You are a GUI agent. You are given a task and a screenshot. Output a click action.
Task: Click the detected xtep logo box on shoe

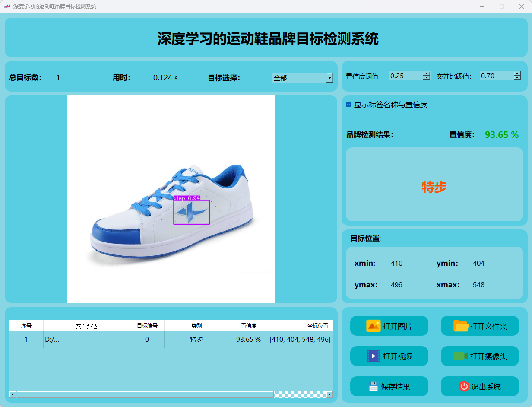pyautogui.click(x=192, y=212)
